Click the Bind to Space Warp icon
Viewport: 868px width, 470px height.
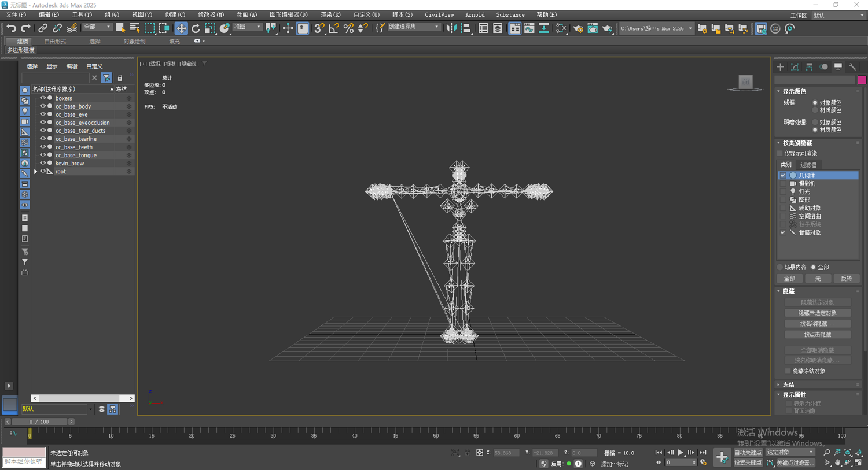click(72, 28)
